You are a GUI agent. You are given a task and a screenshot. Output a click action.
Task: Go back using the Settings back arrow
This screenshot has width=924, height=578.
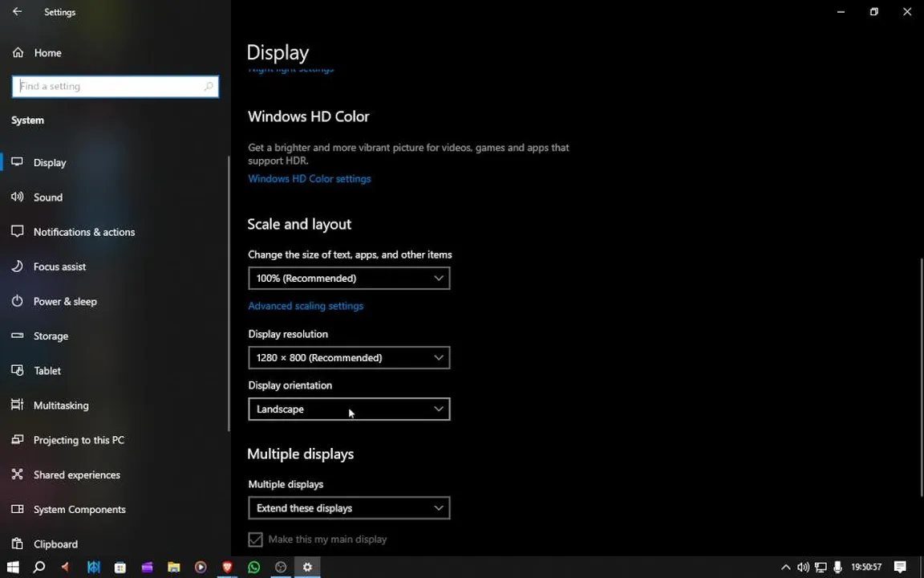(17, 12)
